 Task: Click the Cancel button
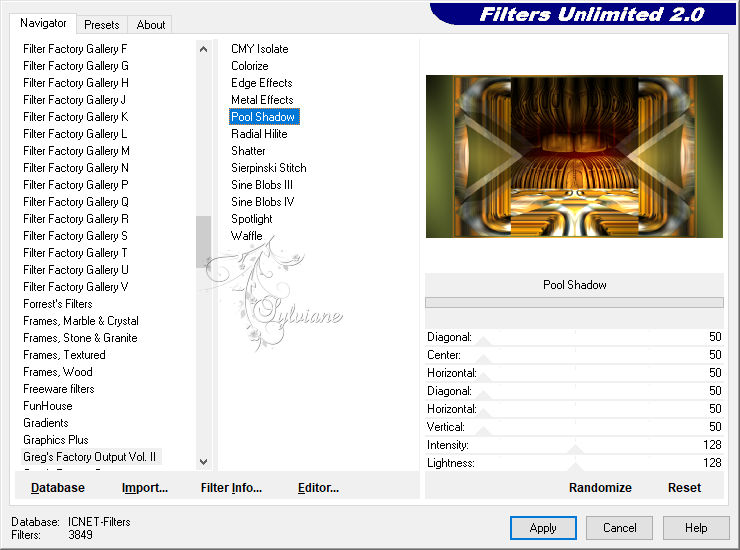tap(619, 528)
